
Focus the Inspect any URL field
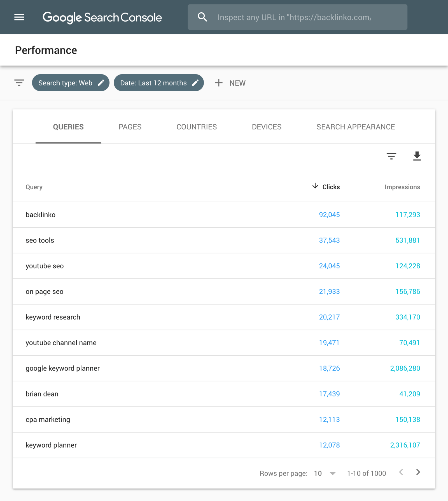[297, 17]
